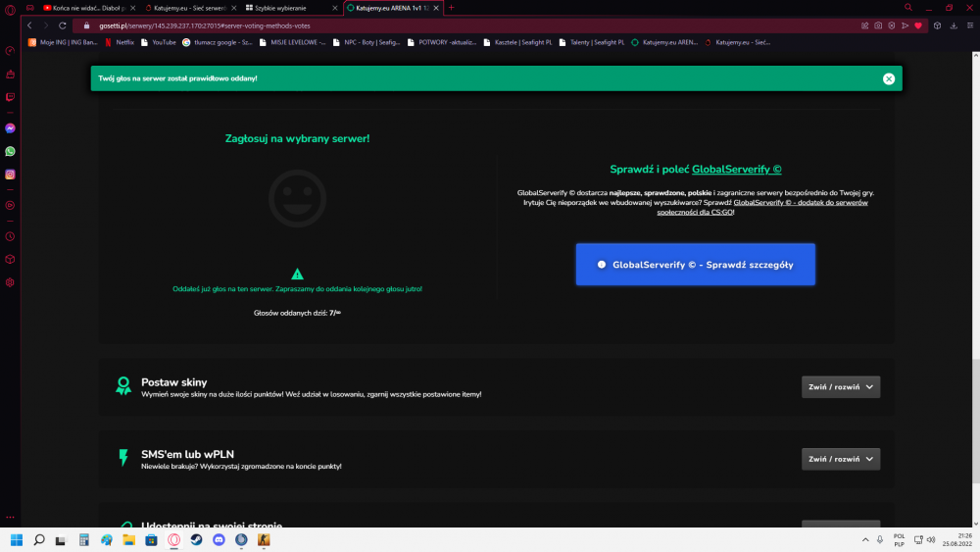Open Windows taskbar search
Viewport: 980px width, 552px height.
[x=39, y=540]
